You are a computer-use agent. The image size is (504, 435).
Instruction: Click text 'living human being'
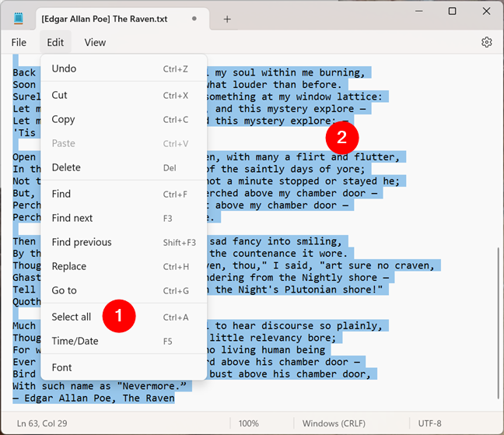pyautogui.click(x=274, y=350)
